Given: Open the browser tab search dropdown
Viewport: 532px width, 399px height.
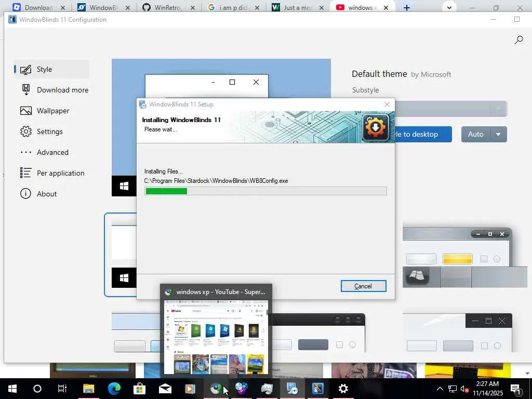Looking at the screenshot, I should coord(449,7).
